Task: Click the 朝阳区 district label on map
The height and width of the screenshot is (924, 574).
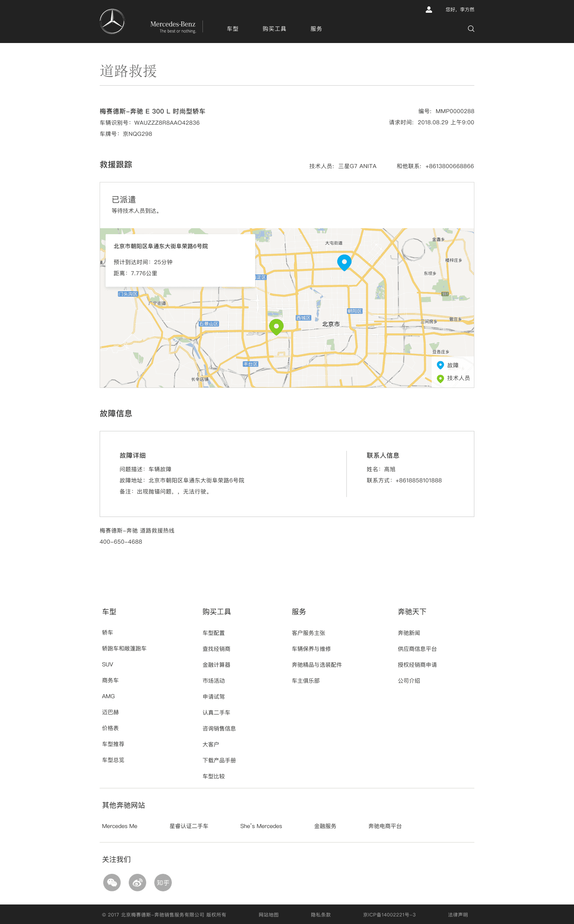Action: [355, 311]
